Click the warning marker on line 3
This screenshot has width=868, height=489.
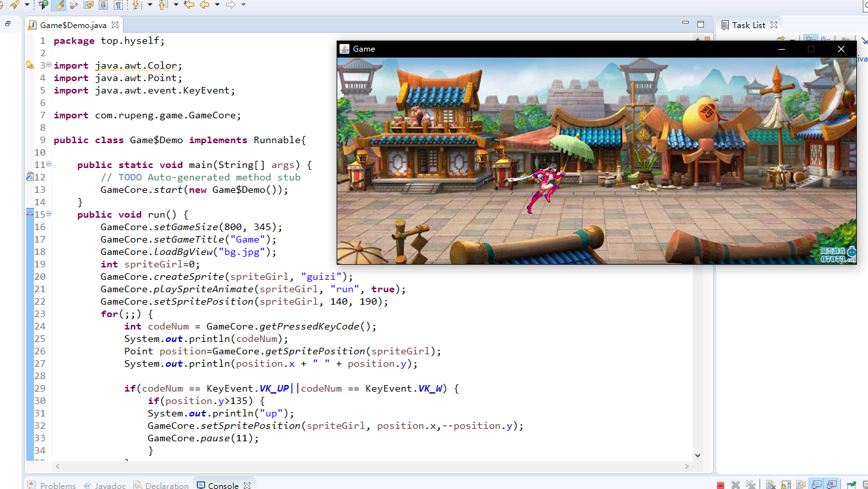29,65
